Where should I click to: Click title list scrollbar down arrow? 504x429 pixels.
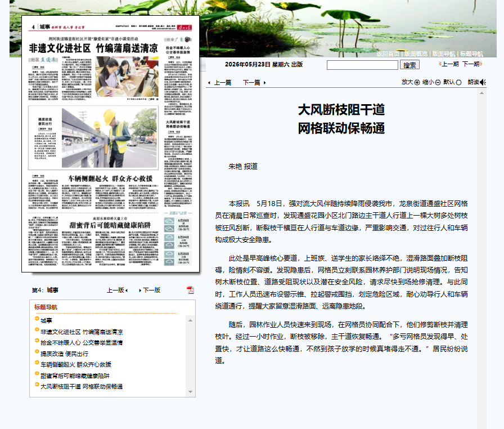click(190, 392)
